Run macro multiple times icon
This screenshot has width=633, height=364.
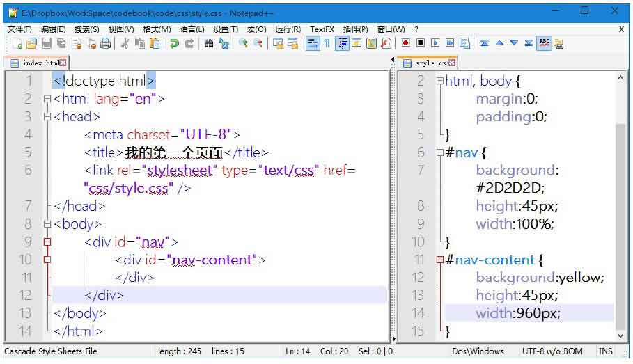[450, 43]
